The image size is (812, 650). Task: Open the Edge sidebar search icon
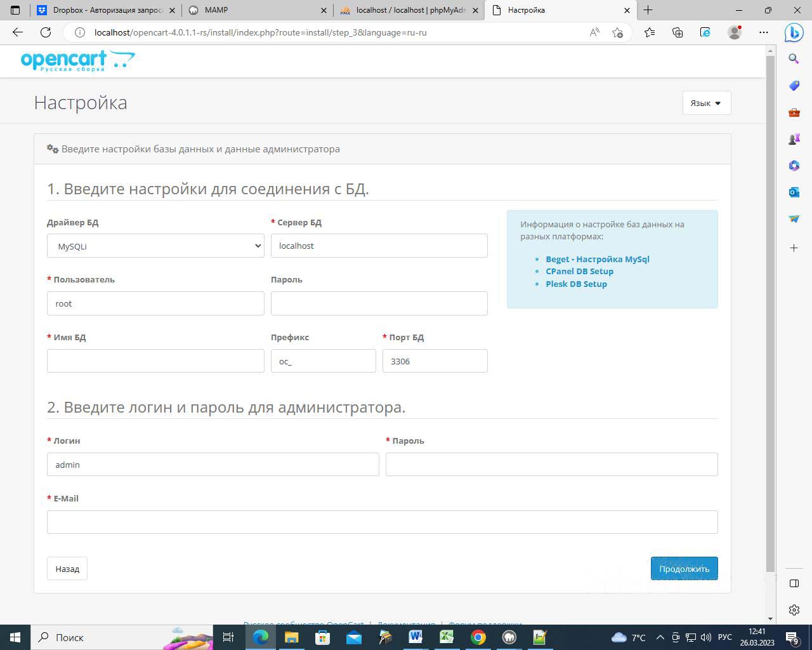794,59
